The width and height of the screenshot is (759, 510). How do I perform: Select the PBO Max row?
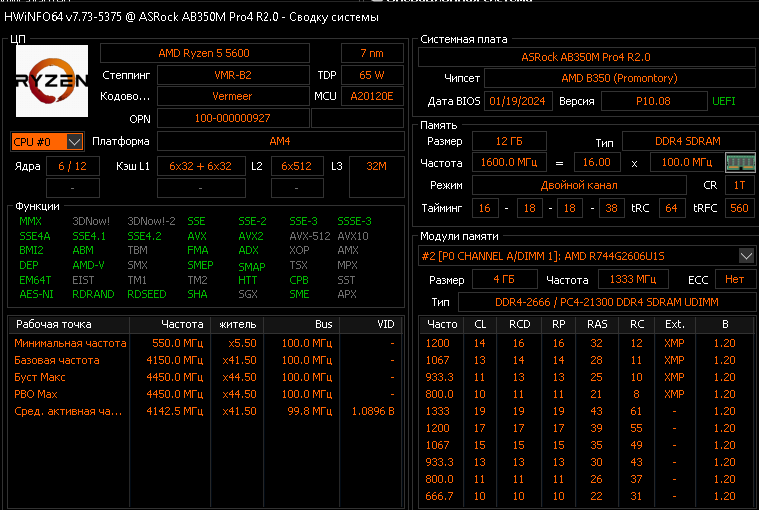tap(206, 394)
